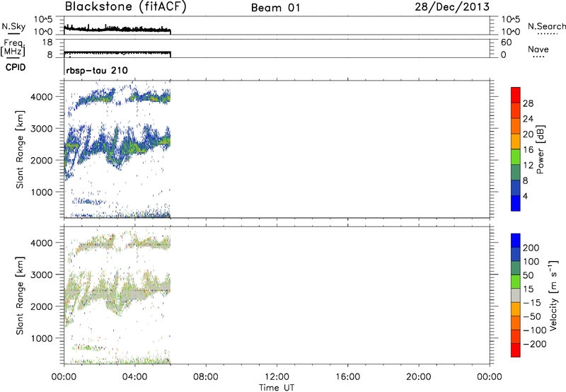Pick the Velocity segment between 100 and 200

(x=516, y=254)
